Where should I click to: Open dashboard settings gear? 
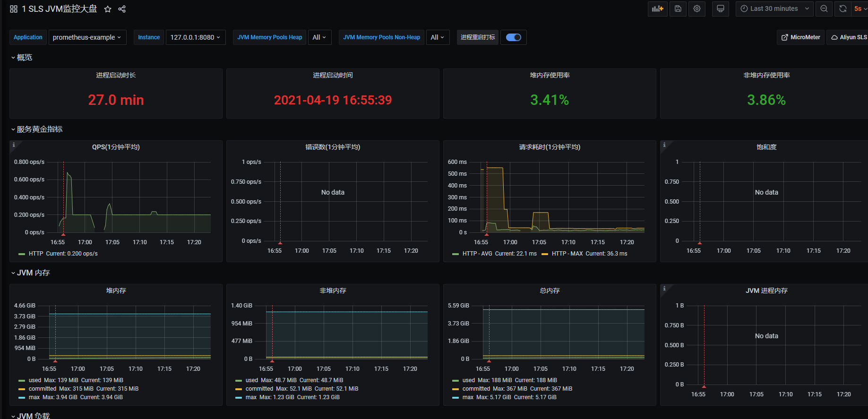(x=697, y=9)
